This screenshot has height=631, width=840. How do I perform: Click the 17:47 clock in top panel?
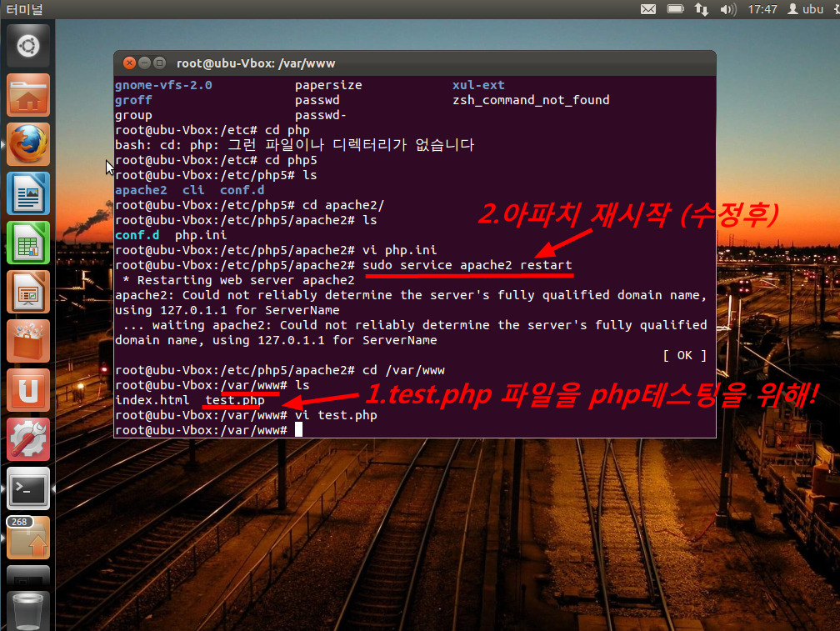[762, 9]
